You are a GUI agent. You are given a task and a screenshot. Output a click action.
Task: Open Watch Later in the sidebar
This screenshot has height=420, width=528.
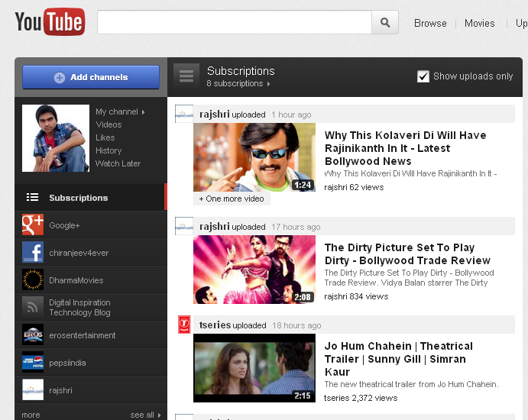click(x=118, y=163)
